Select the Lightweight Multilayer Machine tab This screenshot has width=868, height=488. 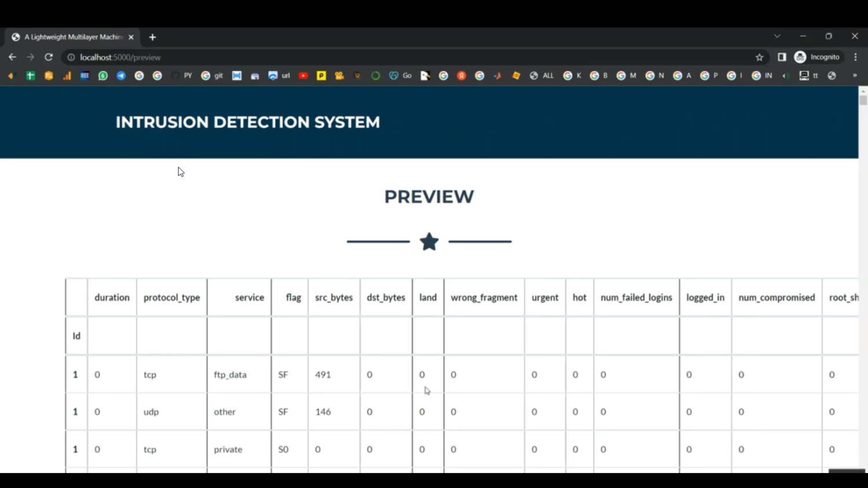pyautogui.click(x=69, y=37)
